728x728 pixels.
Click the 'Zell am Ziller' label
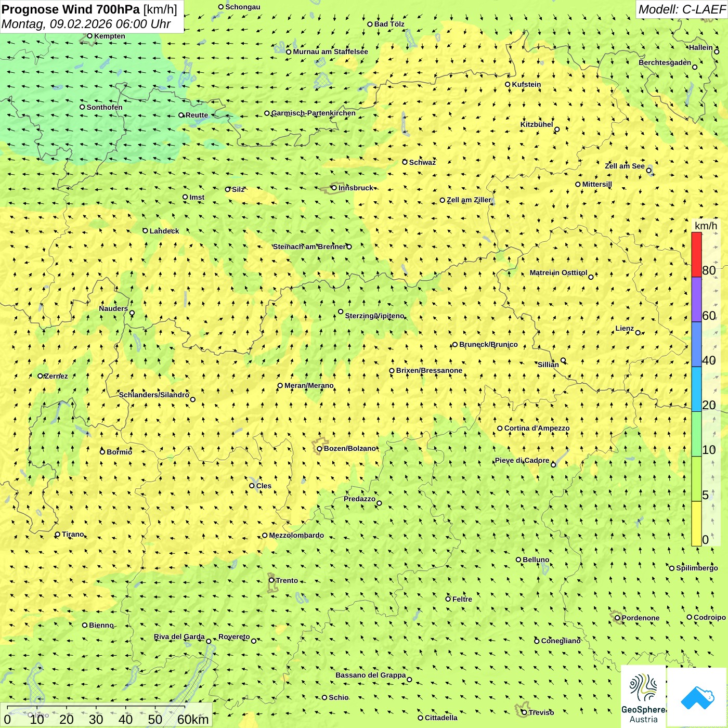(469, 200)
